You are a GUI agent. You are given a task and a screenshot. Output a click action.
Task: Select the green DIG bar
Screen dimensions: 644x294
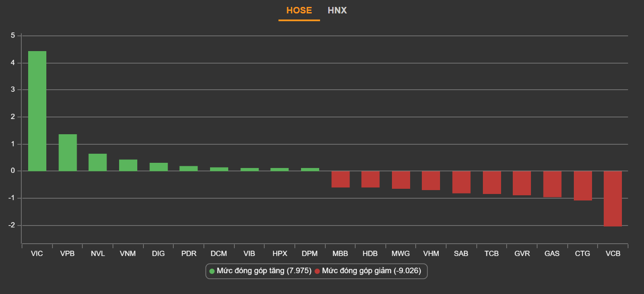(159, 167)
